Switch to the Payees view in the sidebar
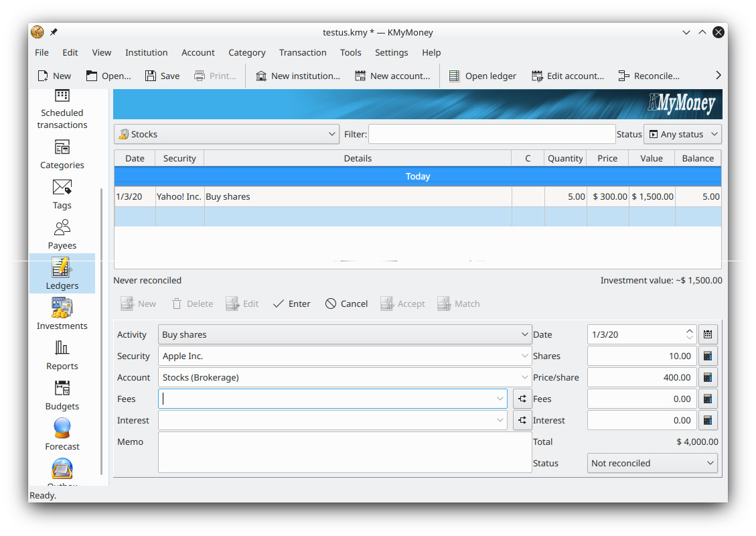 coord(62,234)
